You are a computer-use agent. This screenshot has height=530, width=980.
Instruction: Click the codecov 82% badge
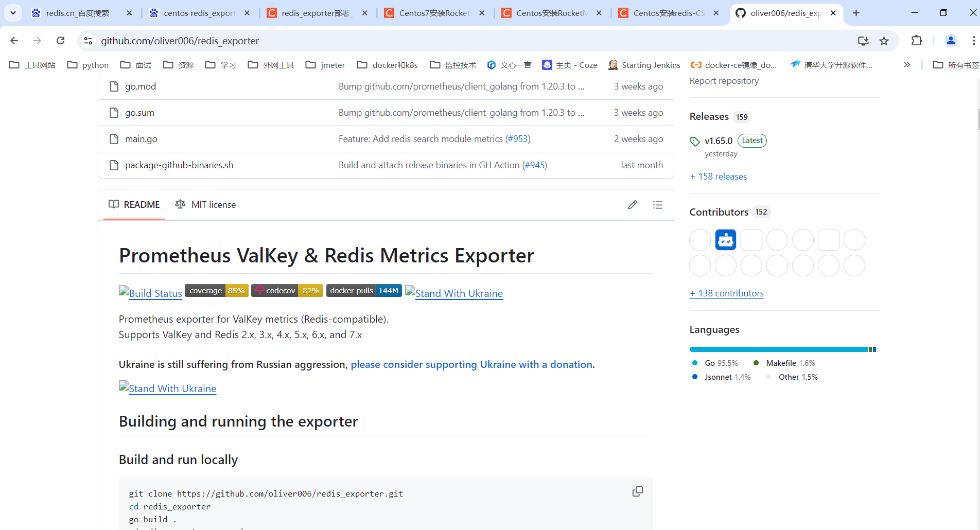click(x=287, y=291)
